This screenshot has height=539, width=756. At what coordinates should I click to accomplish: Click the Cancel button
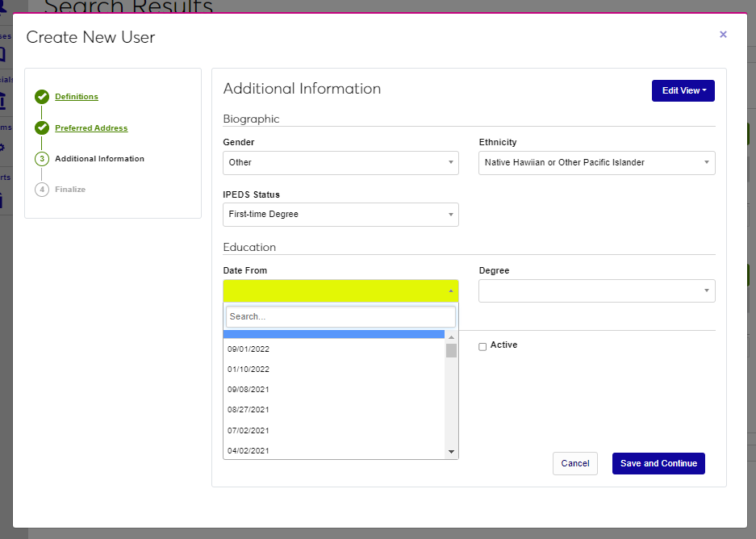click(574, 463)
